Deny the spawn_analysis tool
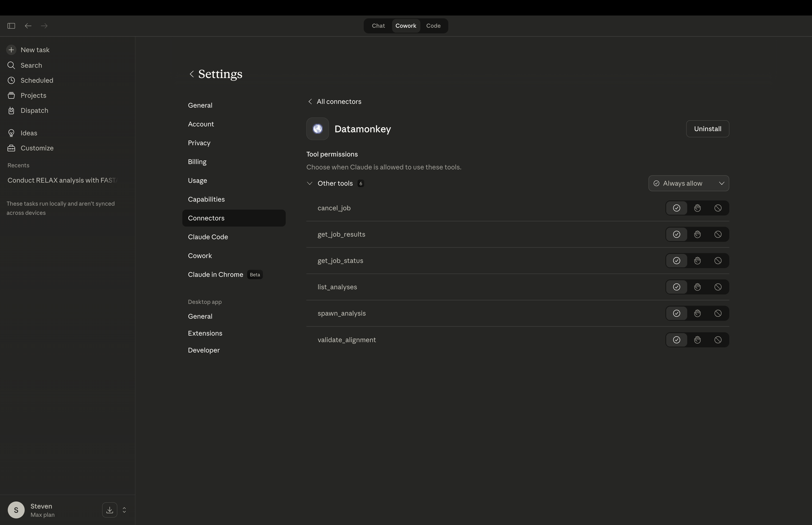Image resolution: width=812 pixels, height=525 pixels. tap(718, 313)
